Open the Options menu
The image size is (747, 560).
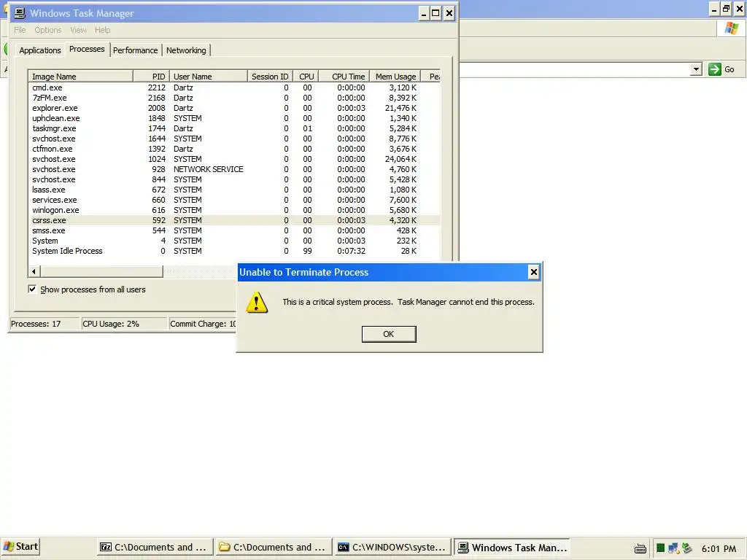[47, 30]
